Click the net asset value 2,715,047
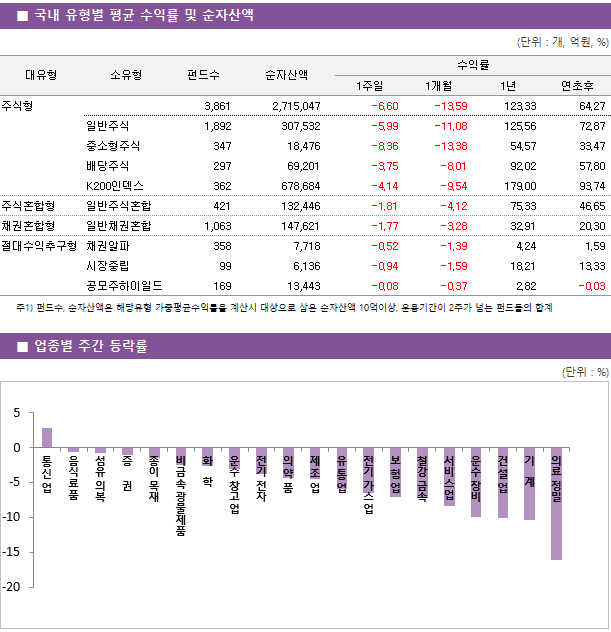 coord(296,106)
